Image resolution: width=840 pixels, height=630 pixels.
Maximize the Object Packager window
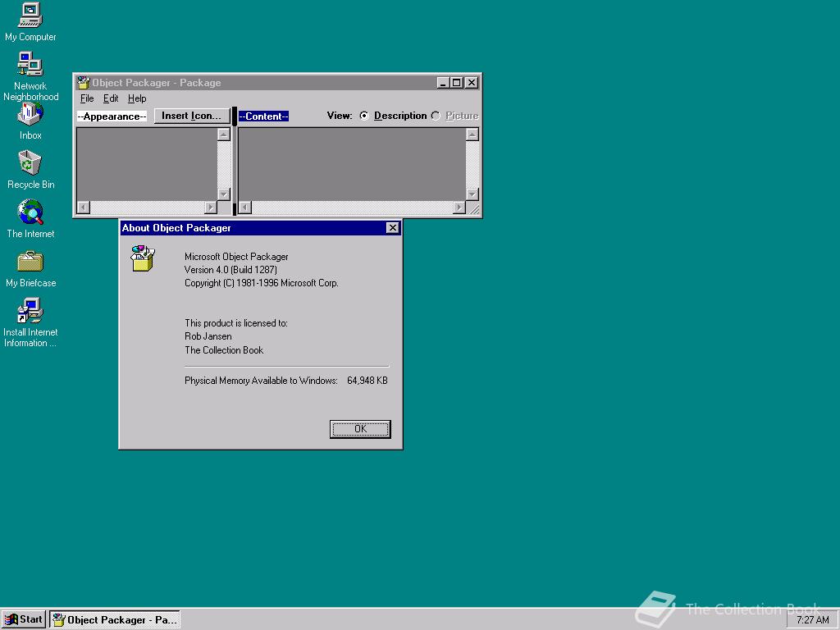(456, 83)
